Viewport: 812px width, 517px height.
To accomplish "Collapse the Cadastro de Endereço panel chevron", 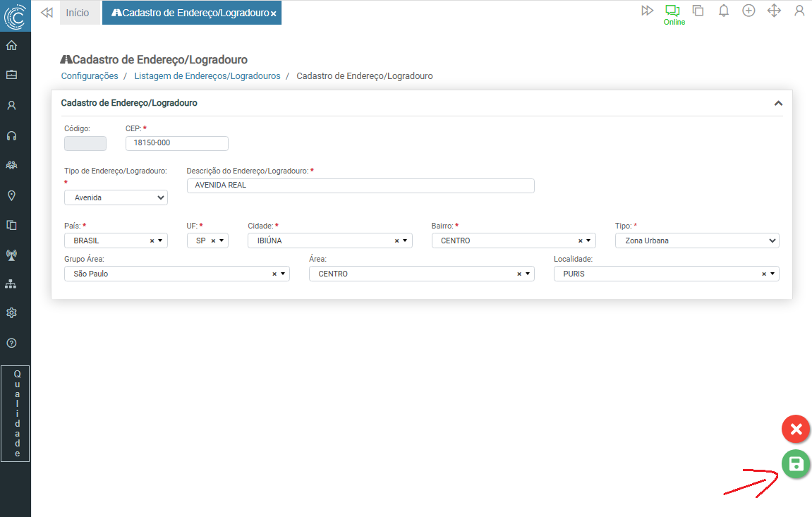I will 778,103.
